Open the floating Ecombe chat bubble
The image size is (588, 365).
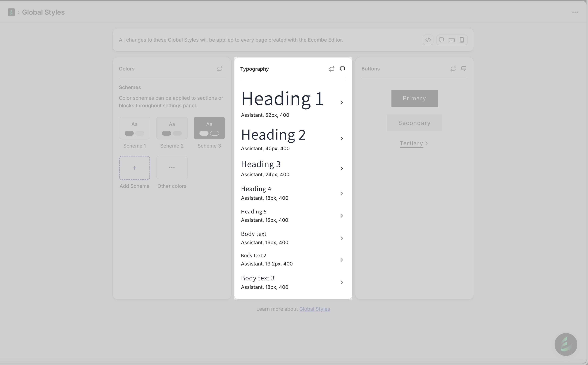(566, 344)
